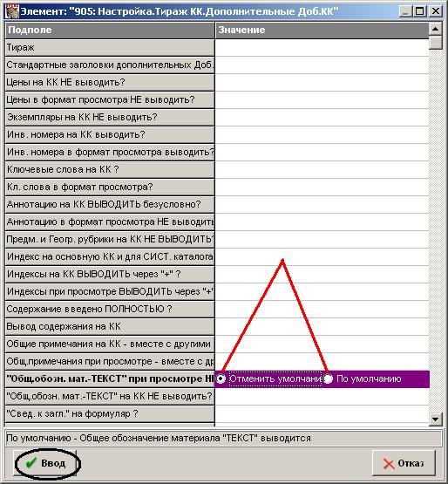Click value cell for "Свед. к загл." на формуляр
This screenshot has width=448, height=484.
(x=322, y=413)
